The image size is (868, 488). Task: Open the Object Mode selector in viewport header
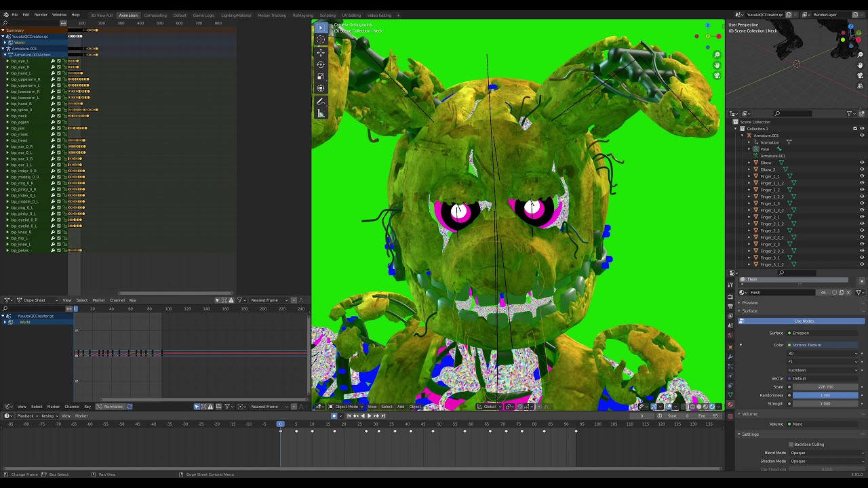345,407
